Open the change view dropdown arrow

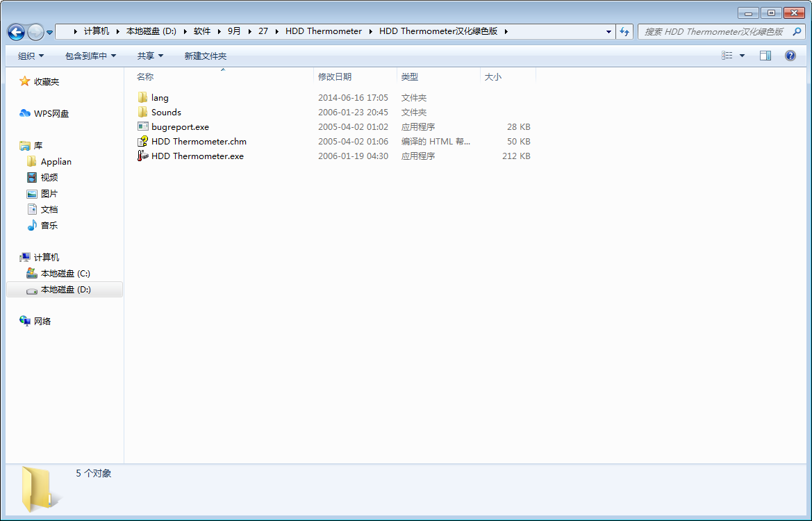point(740,55)
